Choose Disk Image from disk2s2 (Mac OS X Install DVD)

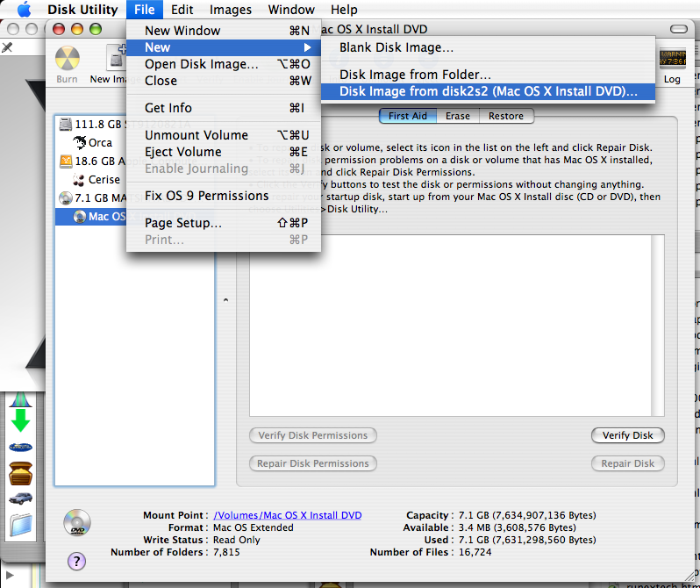[x=488, y=91]
